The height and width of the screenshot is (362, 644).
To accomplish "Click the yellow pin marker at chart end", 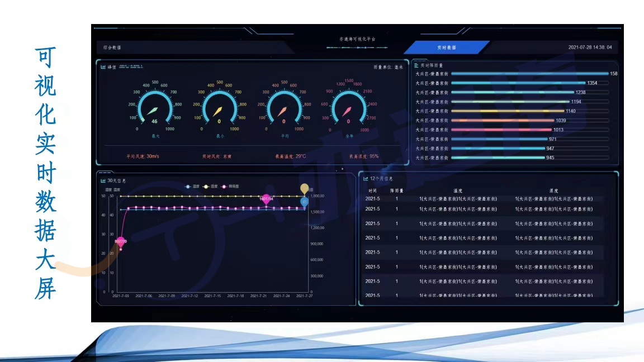I will coord(304,188).
